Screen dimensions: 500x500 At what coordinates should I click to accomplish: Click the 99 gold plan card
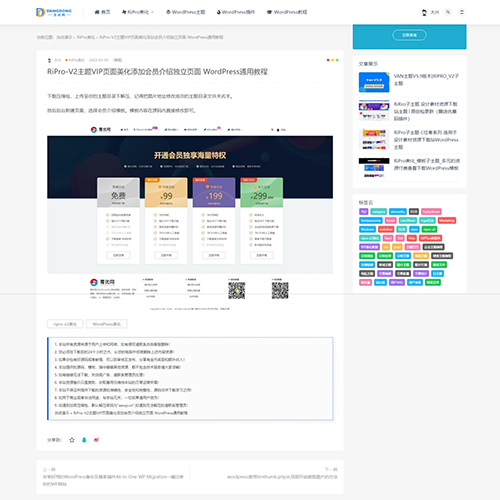[x=166, y=221]
